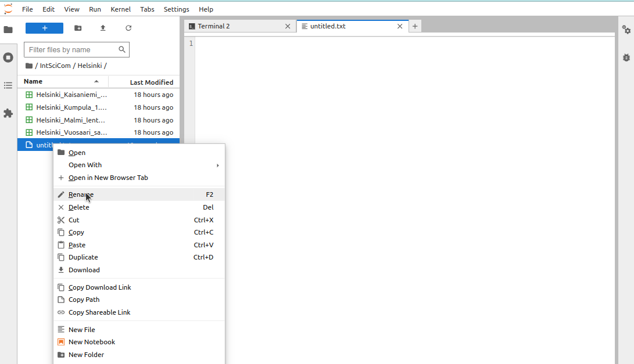Image resolution: width=634 pixels, height=364 pixels.
Task: Open the Help menu
Action: click(206, 9)
